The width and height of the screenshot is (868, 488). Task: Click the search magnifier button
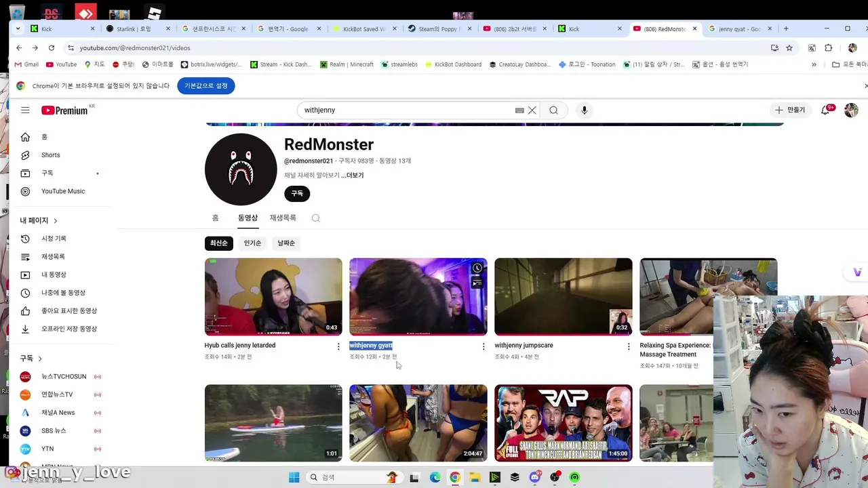point(554,110)
